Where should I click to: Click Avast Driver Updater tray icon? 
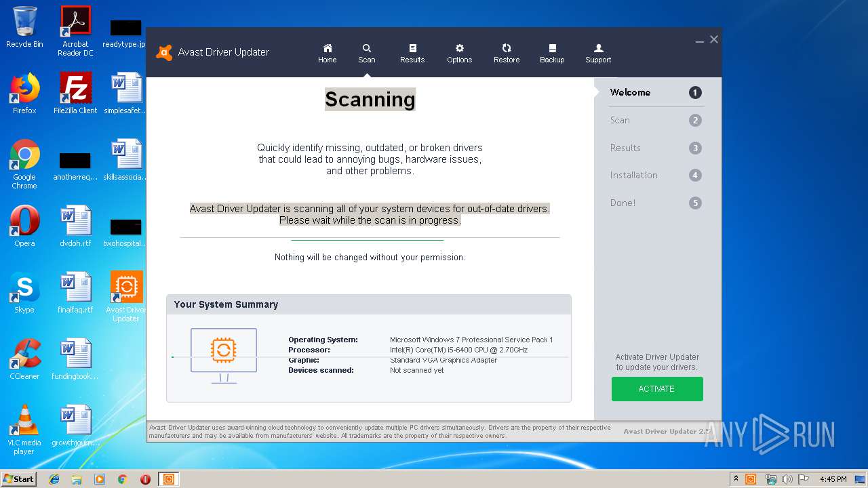tap(751, 479)
